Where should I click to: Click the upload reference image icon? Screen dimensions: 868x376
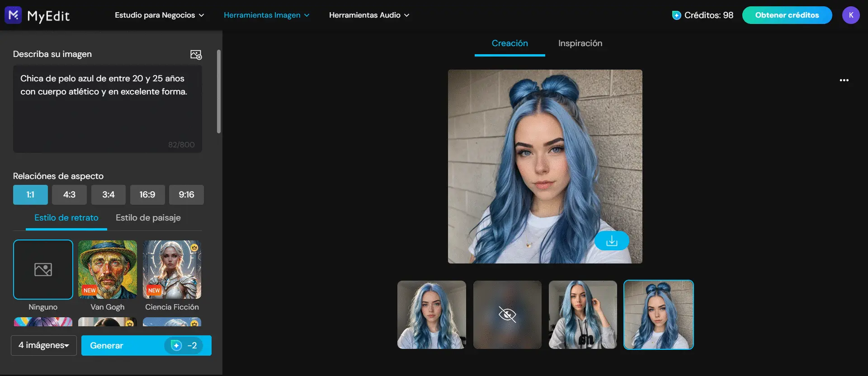click(196, 55)
